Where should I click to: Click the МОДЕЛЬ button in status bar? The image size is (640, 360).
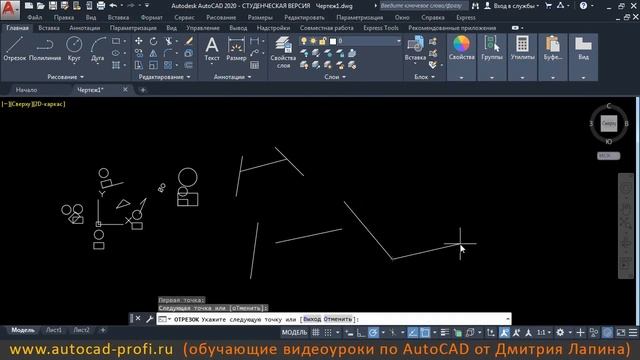tap(294, 333)
